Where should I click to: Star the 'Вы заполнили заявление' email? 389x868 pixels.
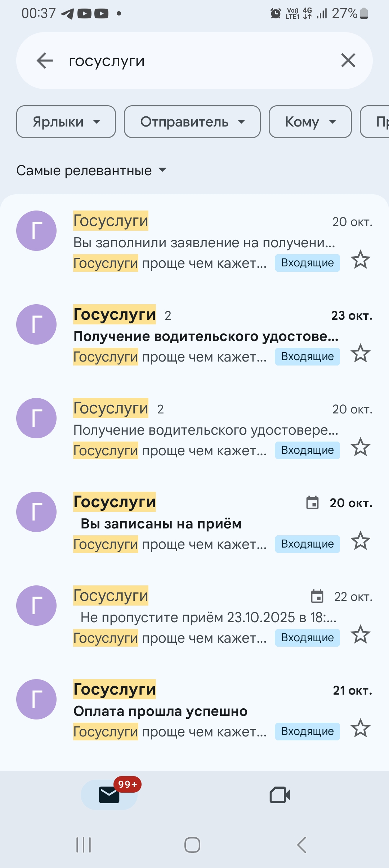360,260
